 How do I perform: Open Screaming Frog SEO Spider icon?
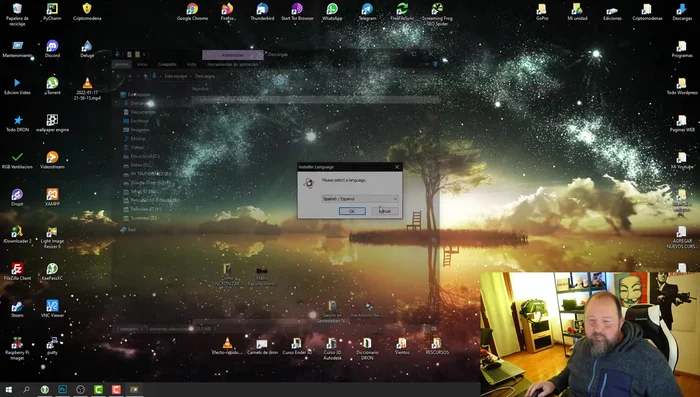click(x=437, y=14)
